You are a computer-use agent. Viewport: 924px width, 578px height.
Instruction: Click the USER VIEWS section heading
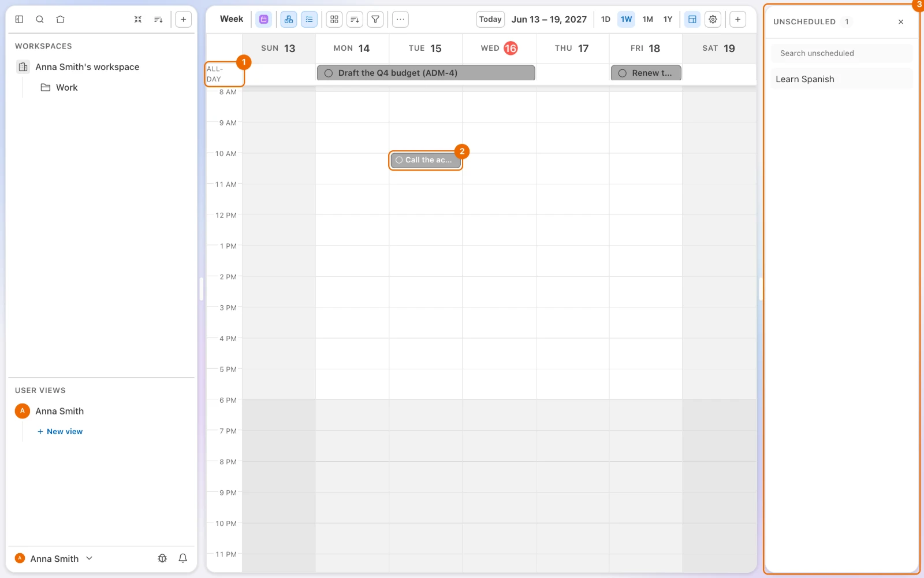tap(40, 391)
